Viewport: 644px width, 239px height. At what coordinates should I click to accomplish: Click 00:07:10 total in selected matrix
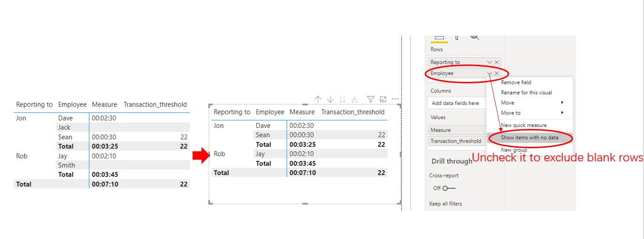303,173
